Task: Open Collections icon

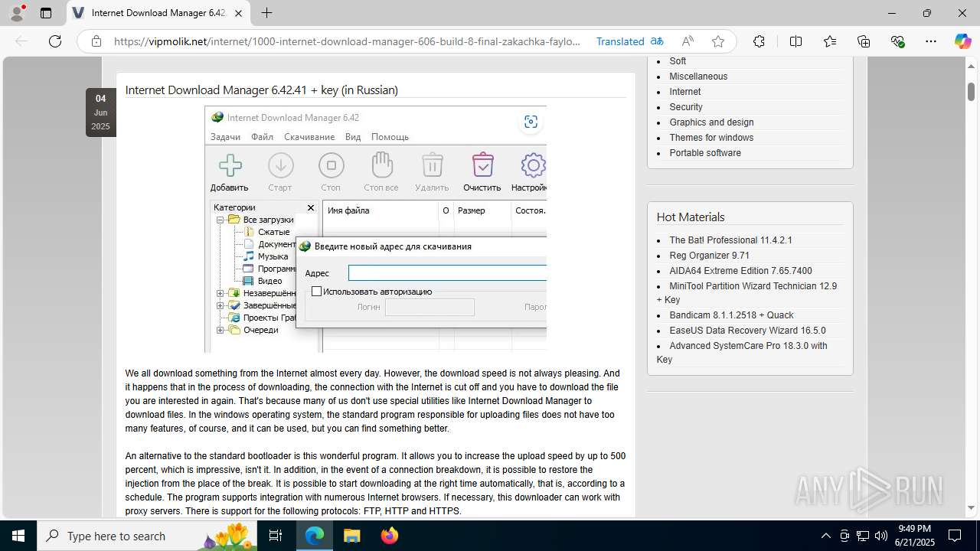Action: [x=864, y=41]
